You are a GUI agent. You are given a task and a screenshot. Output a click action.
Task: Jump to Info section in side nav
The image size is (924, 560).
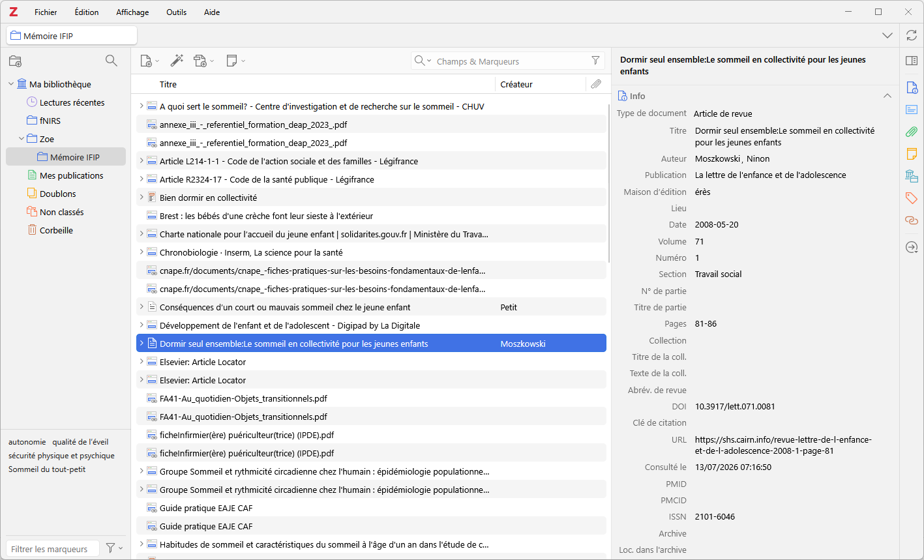click(912, 87)
